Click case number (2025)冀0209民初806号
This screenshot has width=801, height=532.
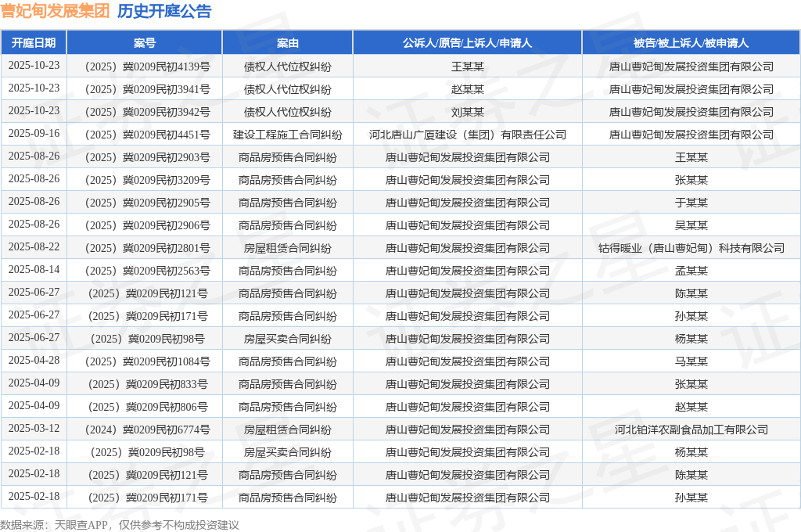click(x=148, y=407)
